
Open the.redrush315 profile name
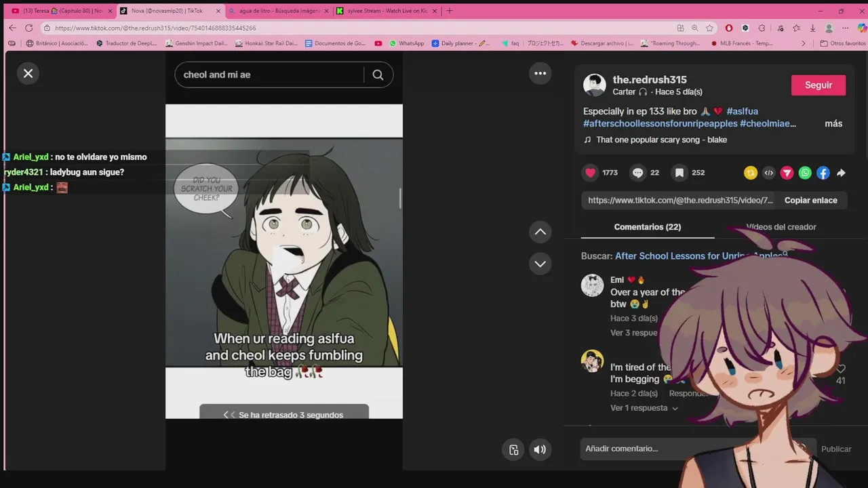[650, 79]
